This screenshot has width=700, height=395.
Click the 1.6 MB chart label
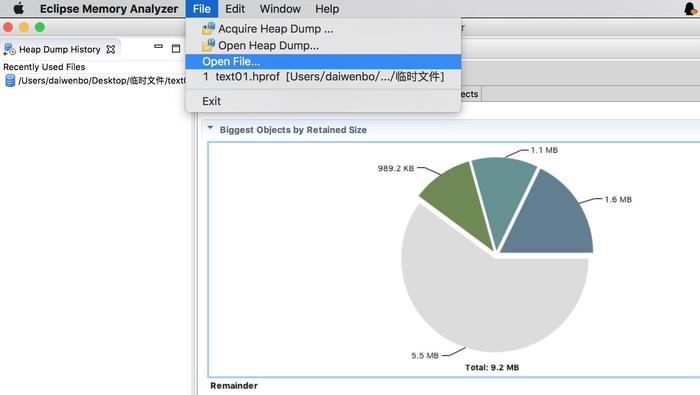pos(618,200)
